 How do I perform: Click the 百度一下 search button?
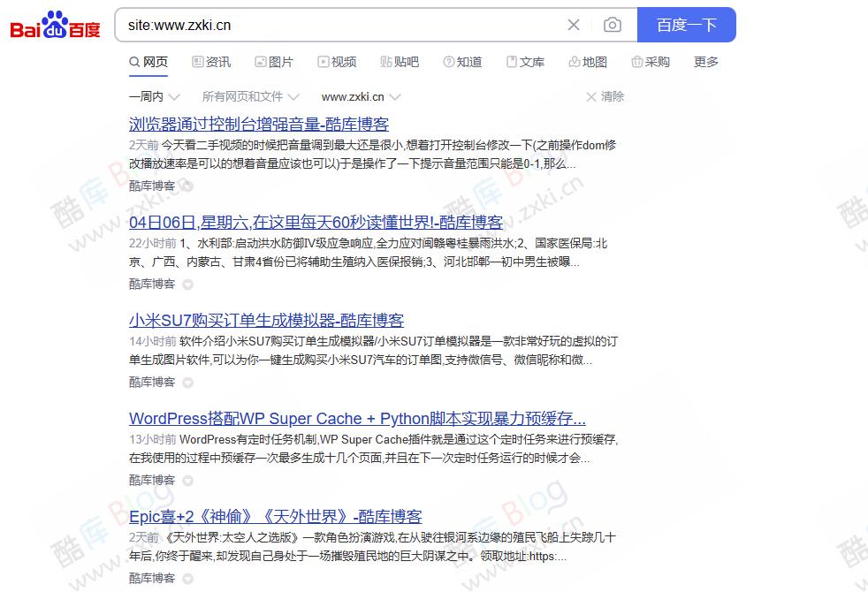point(687,26)
